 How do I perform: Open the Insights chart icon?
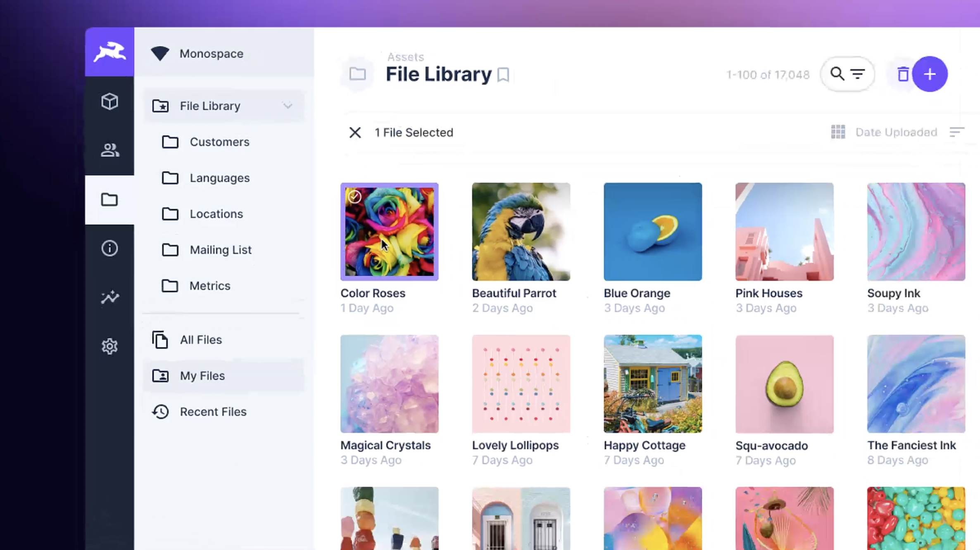pos(109,297)
